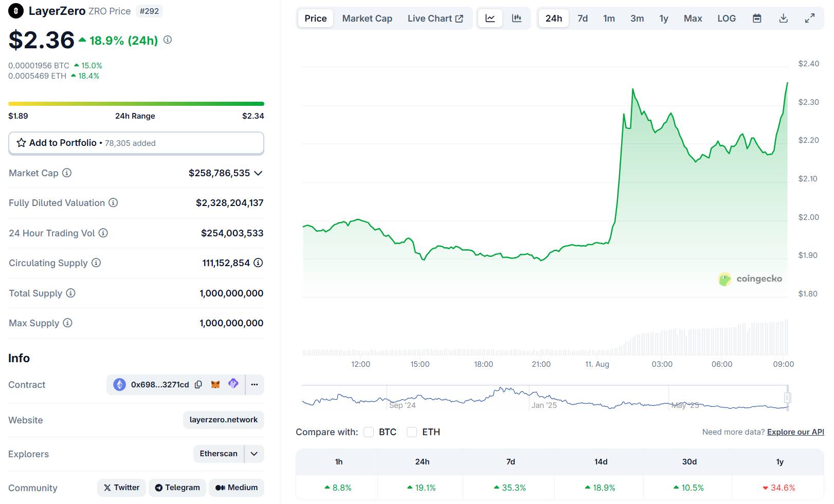Open info icon beside 111,152,854 value
Viewport: 834px width, 504px height.
point(258,263)
